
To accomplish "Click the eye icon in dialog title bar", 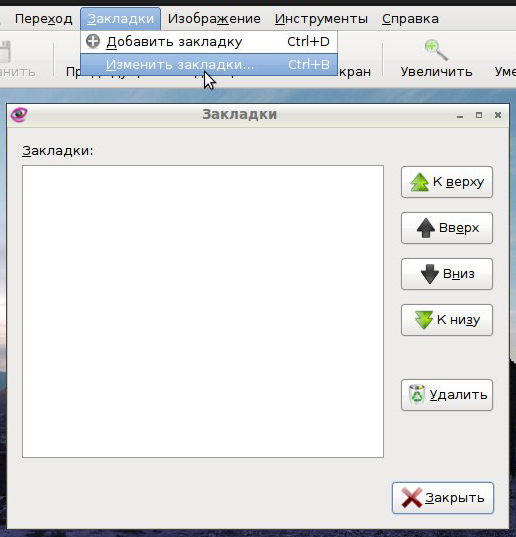I will point(19,114).
